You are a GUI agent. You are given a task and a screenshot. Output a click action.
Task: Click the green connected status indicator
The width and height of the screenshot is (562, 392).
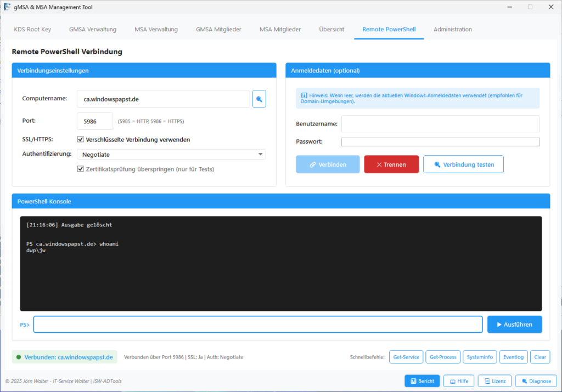(20, 357)
